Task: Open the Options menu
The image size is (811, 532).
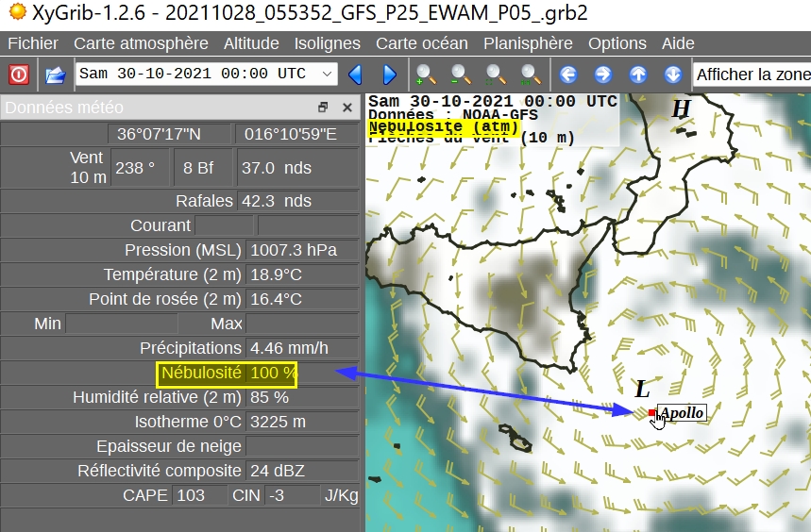Action: tap(617, 43)
